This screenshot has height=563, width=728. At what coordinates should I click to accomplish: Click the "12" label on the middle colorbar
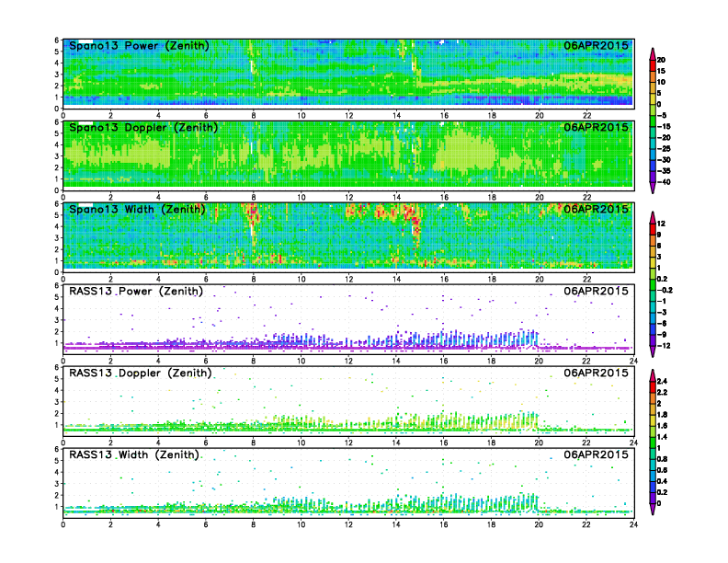pos(661,224)
